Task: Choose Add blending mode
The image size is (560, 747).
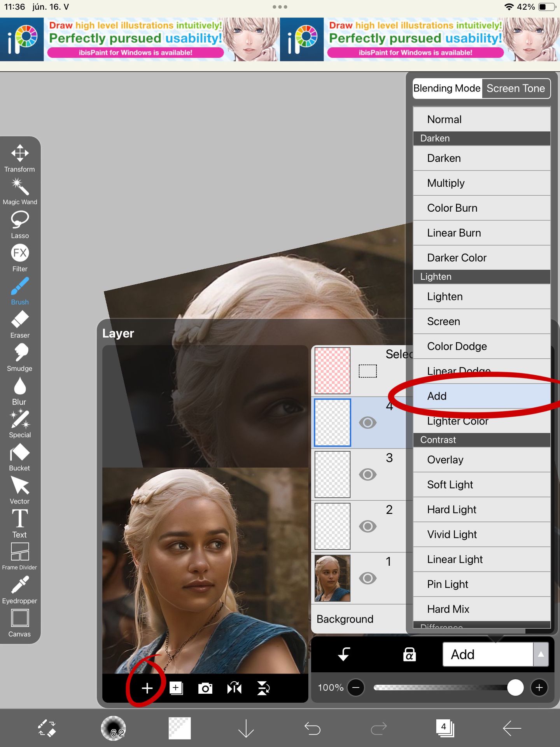Action: tap(482, 396)
